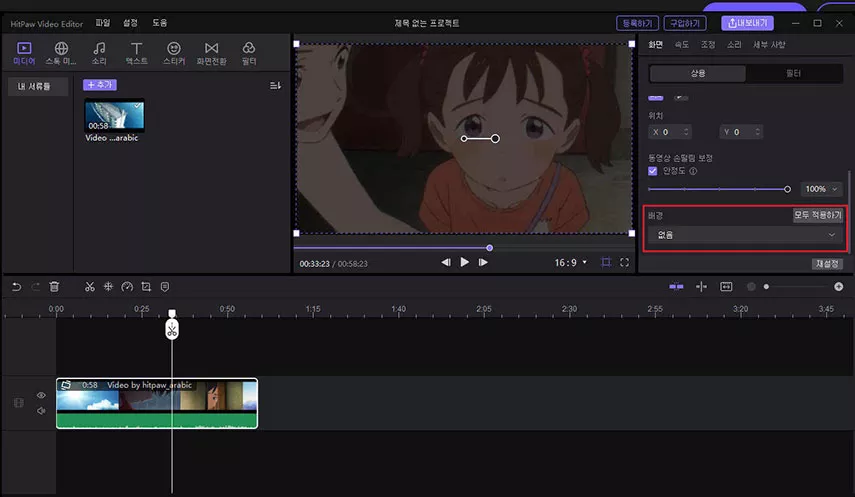This screenshot has height=497, width=855.
Task: Open the 파일 file menu
Action: pyautogui.click(x=103, y=23)
